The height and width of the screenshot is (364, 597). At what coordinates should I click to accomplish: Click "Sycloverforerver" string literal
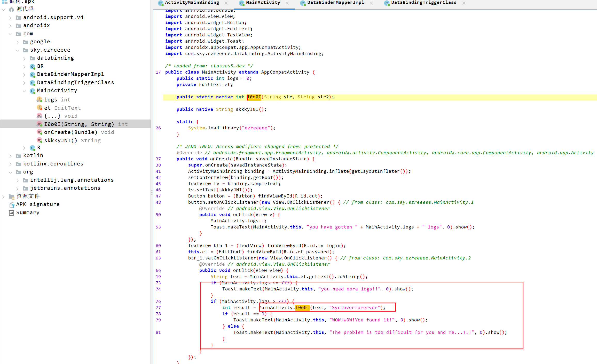click(x=354, y=307)
